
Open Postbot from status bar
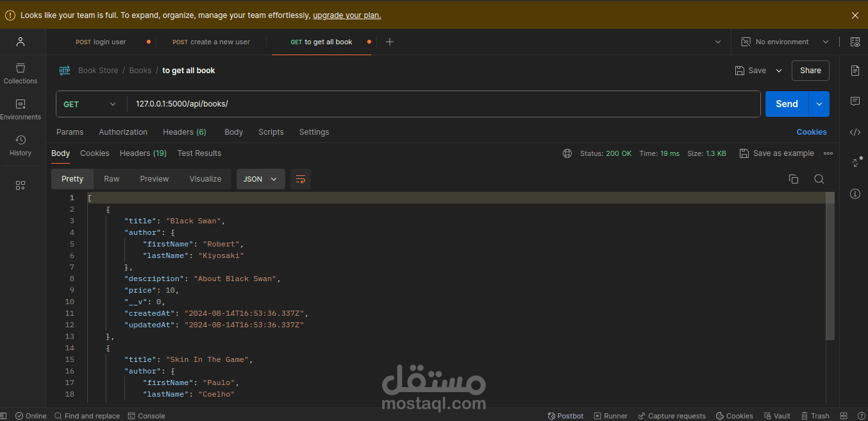coord(565,416)
